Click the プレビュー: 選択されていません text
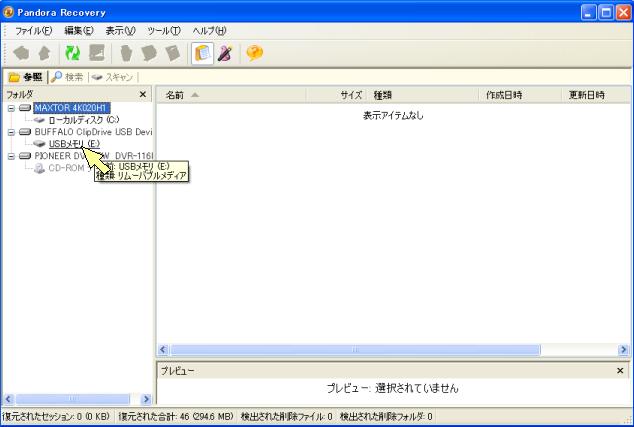The image size is (634, 427). pyautogui.click(x=393, y=388)
